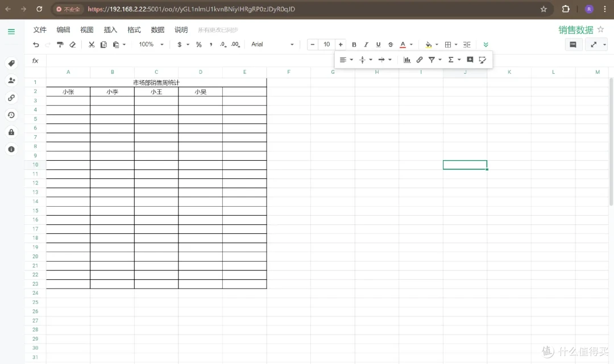Increase decimal places with .00 icon
614x364 pixels.
pyautogui.click(x=235, y=44)
